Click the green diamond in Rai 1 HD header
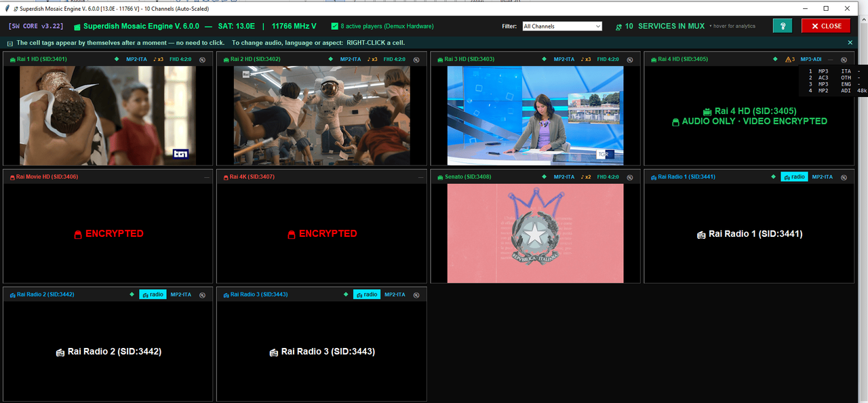Screen dimensions: 868x403 tap(117, 59)
